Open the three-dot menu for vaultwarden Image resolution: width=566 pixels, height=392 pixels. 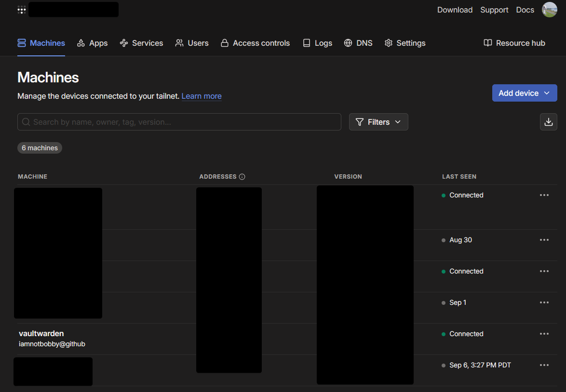click(x=544, y=334)
